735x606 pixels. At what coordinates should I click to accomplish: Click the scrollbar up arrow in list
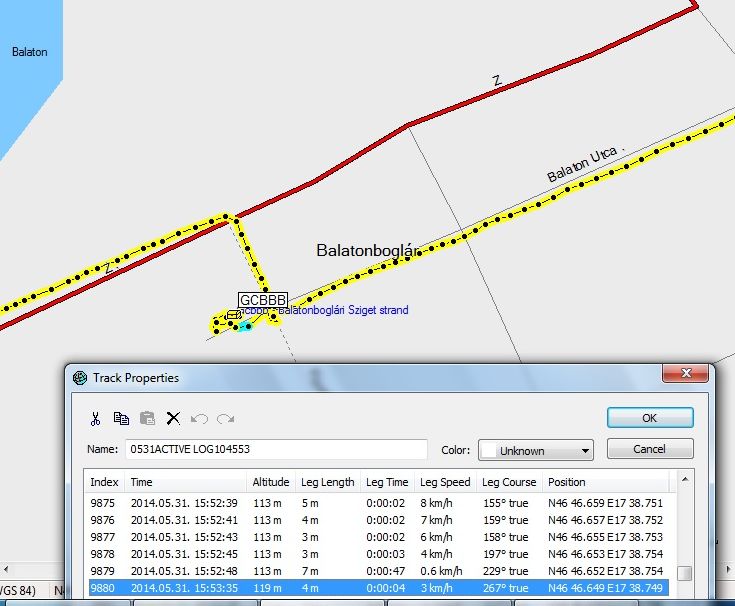pos(685,482)
